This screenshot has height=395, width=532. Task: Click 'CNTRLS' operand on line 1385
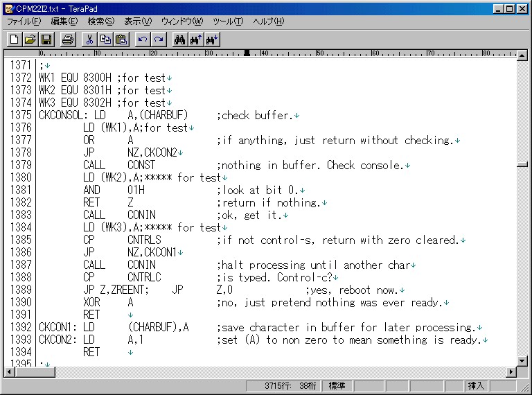pyautogui.click(x=144, y=240)
